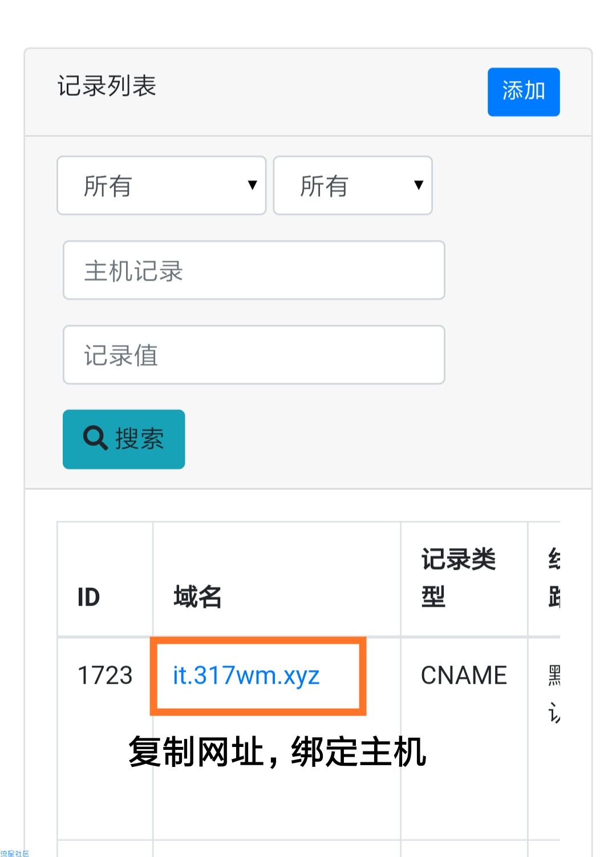Click the 流星社区 watermark in the corner
The height and width of the screenshot is (857, 616).
coord(15,853)
